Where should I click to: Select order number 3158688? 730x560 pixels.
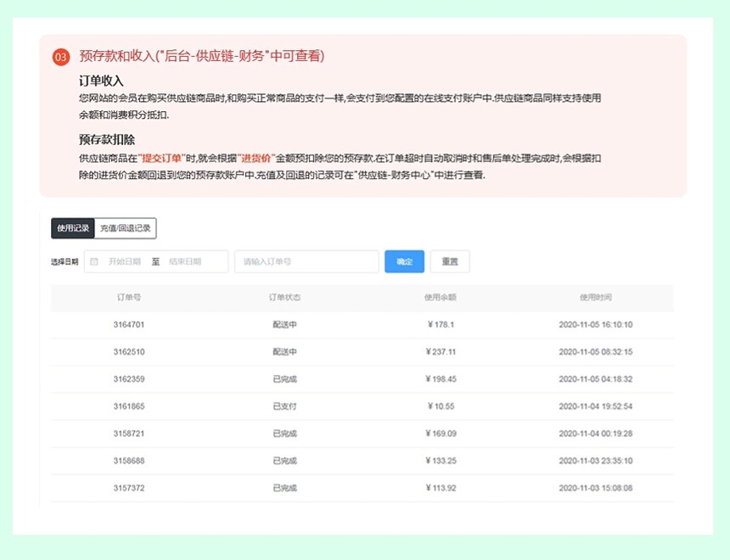click(x=129, y=461)
